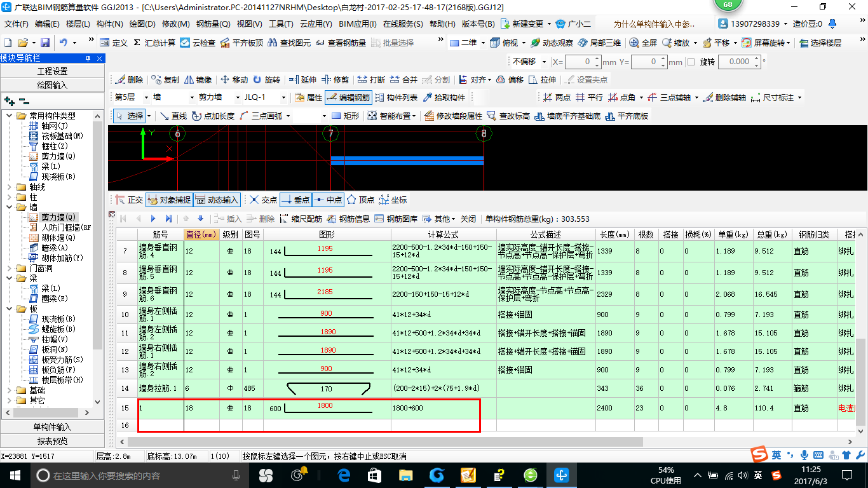The height and width of the screenshot is (488, 868).
Task: Open the 在线服务(S) menu
Action: pyautogui.click(x=403, y=24)
